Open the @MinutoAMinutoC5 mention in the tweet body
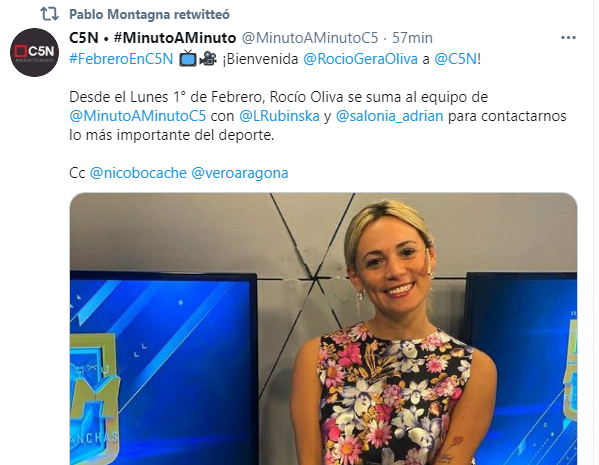This screenshot has width=599, height=465. tap(138, 116)
